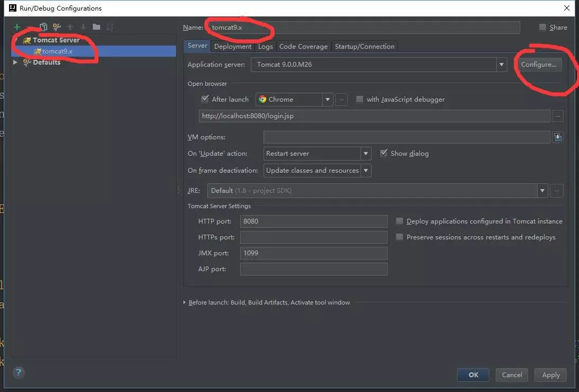Click the HTTP port field
Viewport: 579px width, 392px height.
pos(313,221)
